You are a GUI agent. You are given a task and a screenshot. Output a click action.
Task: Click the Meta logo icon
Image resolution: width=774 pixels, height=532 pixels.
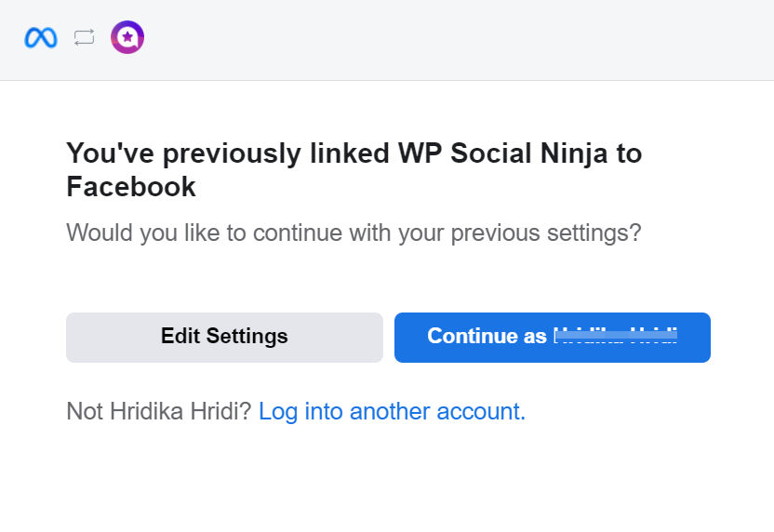[x=40, y=38]
